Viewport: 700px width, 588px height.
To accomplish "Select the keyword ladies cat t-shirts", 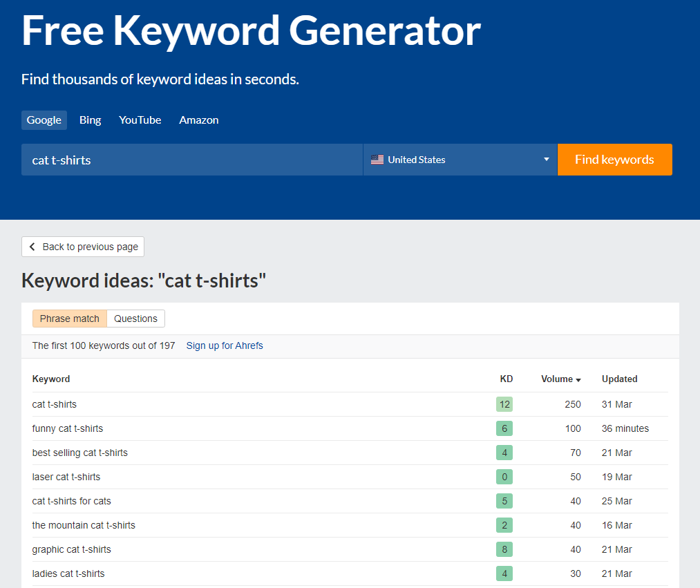I will click(68, 573).
